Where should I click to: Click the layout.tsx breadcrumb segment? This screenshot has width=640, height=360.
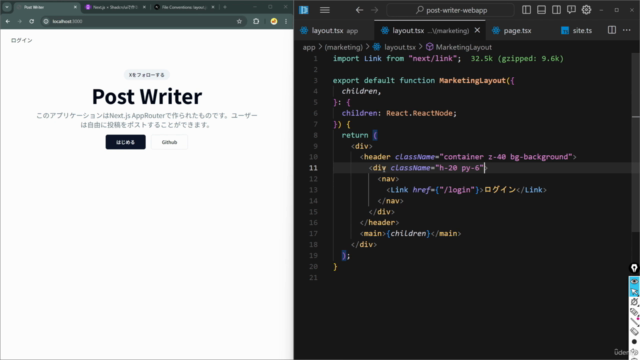(395, 47)
